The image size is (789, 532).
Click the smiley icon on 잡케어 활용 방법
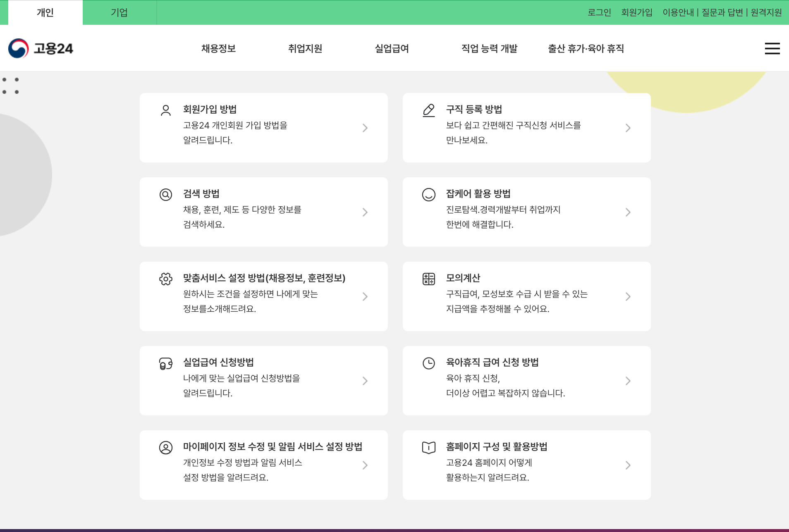(x=428, y=194)
